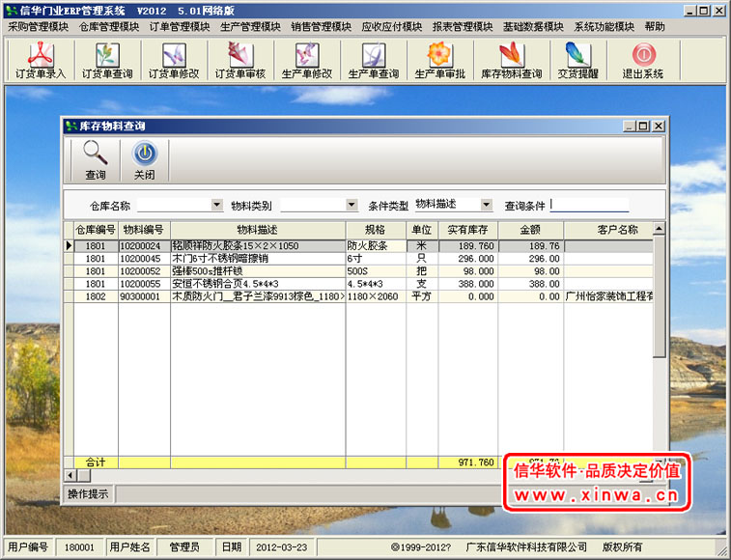Screen dimensions: 731x560
Task: Run 查询 magnifier in inventory window
Action: point(96,160)
